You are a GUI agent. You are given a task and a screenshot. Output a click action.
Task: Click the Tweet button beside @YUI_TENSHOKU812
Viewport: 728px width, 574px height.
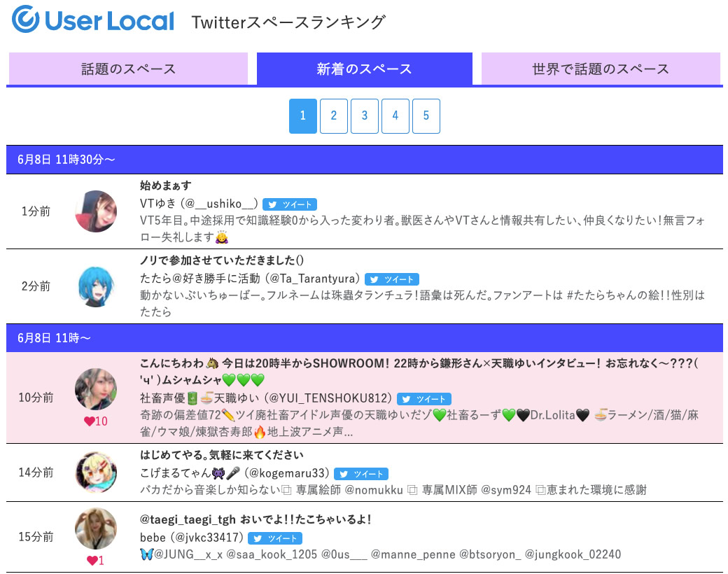[x=424, y=399]
